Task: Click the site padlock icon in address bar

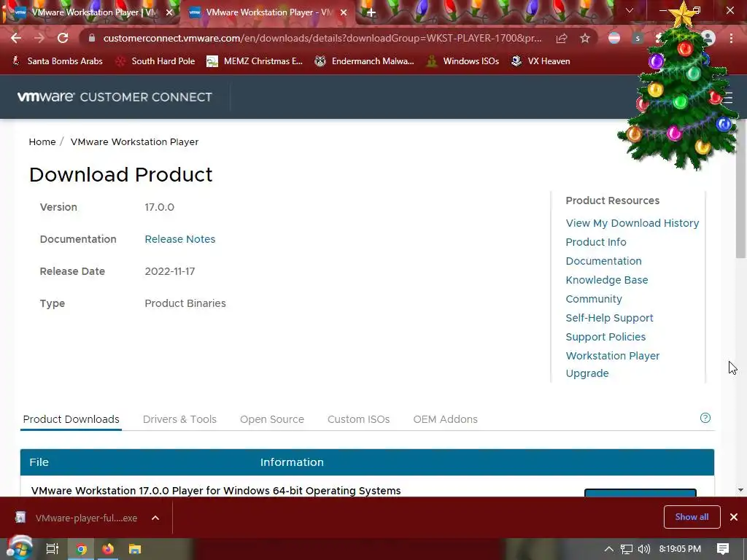Action: click(92, 38)
